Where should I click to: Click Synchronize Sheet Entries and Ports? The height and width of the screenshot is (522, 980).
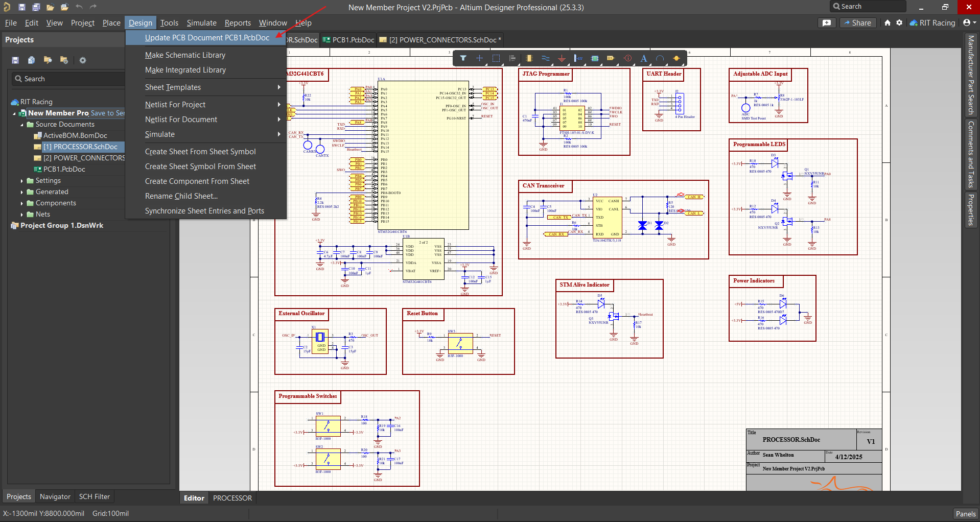[x=206, y=211]
